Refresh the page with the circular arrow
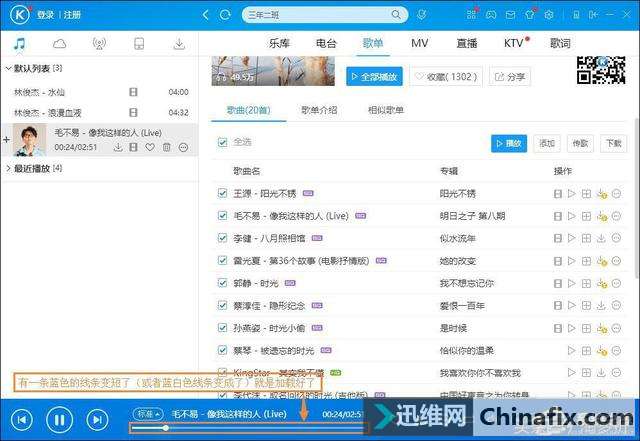Image resolution: width=640 pixels, height=441 pixels. [x=225, y=15]
